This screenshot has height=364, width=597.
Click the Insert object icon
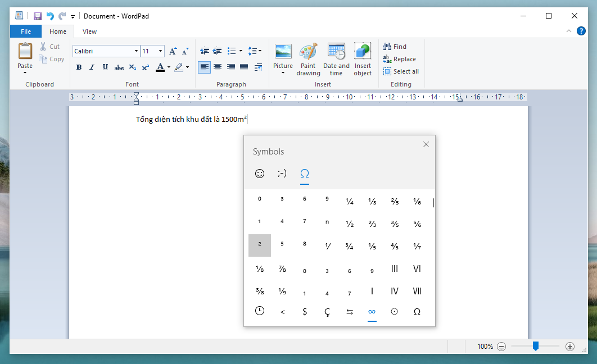click(363, 52)
